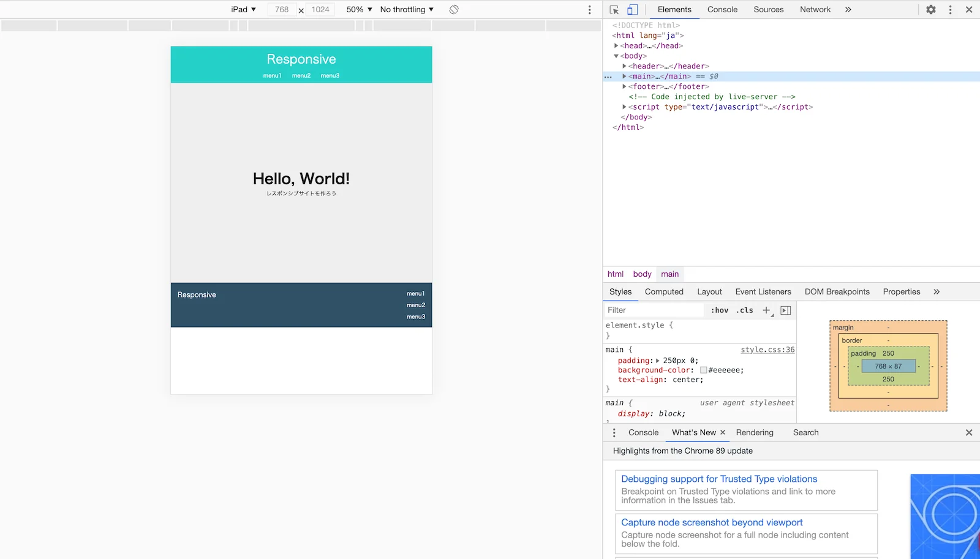Toggle the :hov element state button
This screenshot has height=559, width=980.
pyautogui.click(x=719, y=310)
